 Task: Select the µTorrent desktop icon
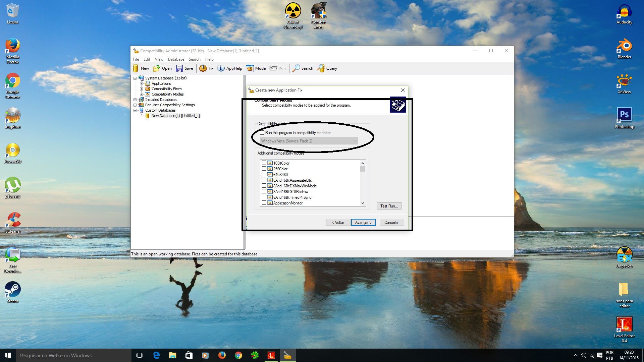pyautogui.click(x=13, y=188)
